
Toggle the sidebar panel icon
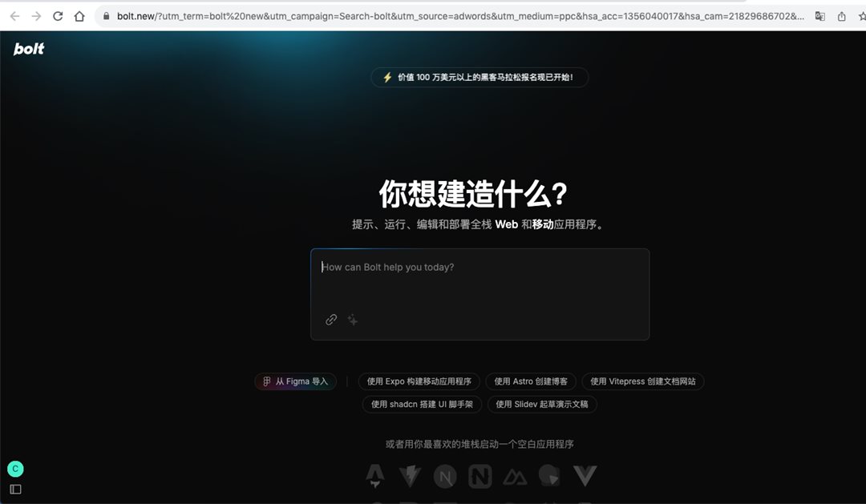coord(15,489)
